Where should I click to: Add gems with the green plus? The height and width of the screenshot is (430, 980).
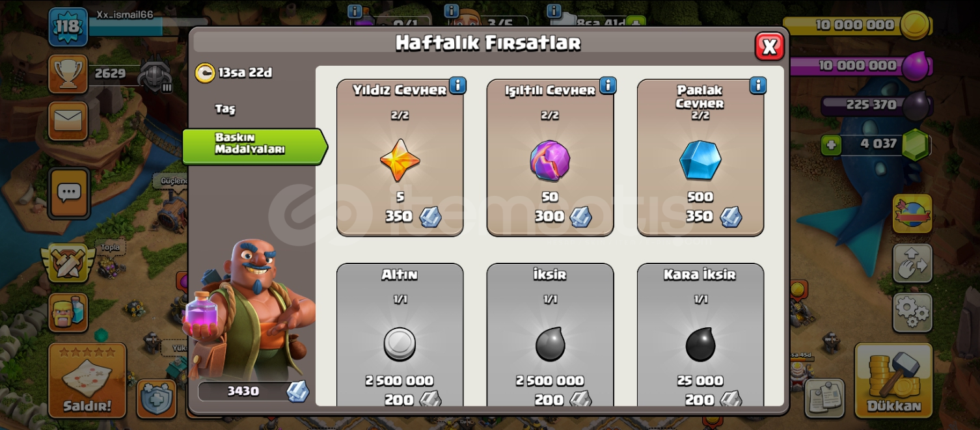(831, 144)
